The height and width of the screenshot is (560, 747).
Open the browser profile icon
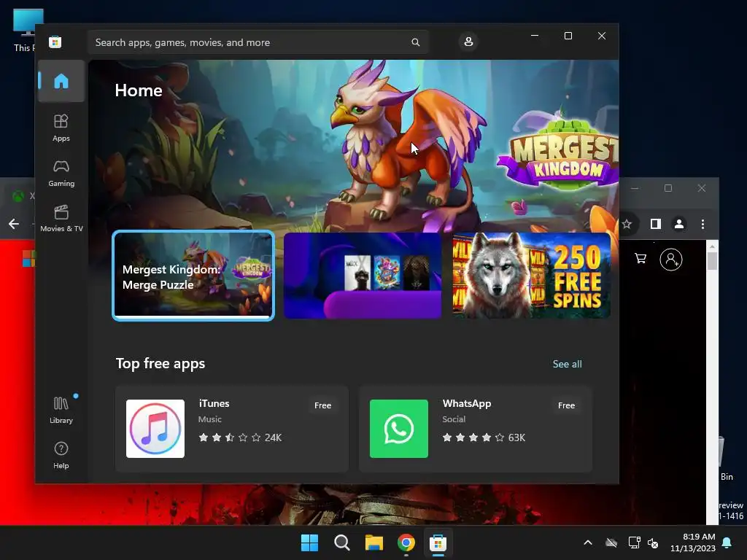[x=679, y=224]
